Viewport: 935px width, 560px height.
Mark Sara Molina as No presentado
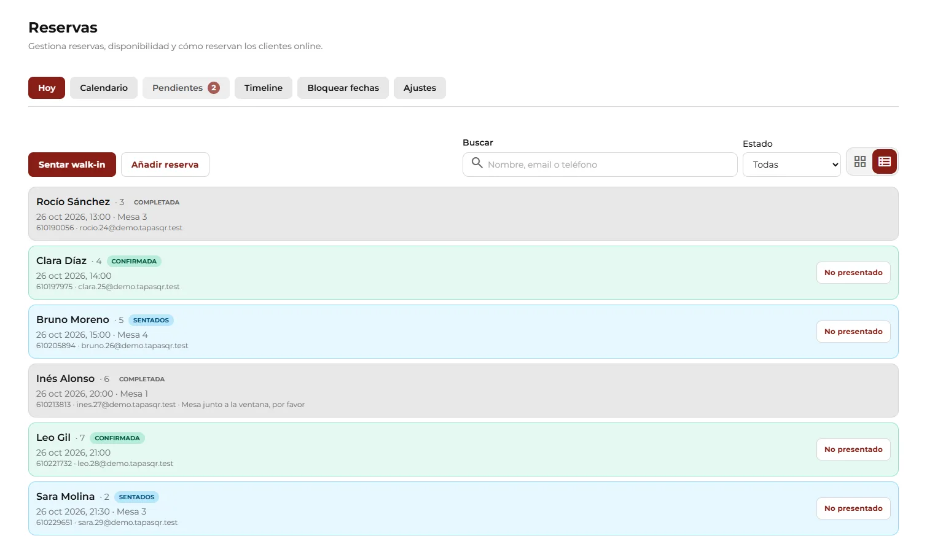(853, 508)
